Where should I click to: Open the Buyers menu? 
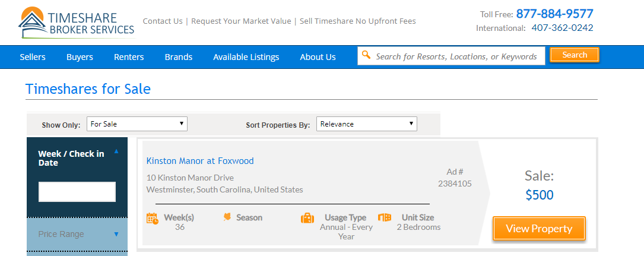point(80,57)
